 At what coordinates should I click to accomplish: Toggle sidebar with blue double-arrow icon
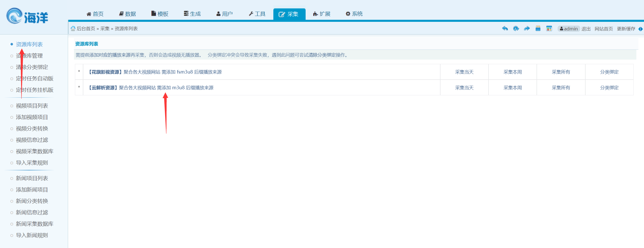point(640,29)
